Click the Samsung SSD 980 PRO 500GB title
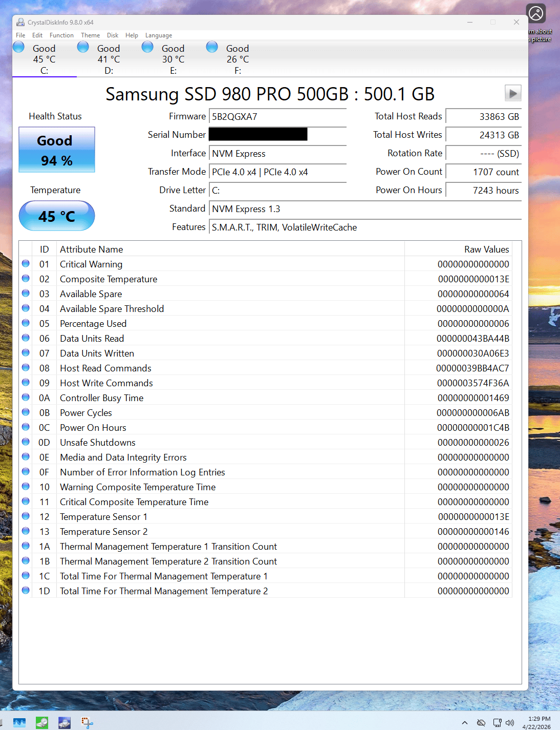The width and height of the screenshot is (560, 730). click(270, 94)
